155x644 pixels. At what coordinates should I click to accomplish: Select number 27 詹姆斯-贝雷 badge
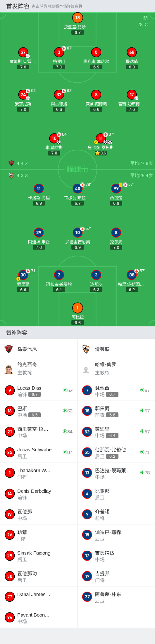coord(23,52)
